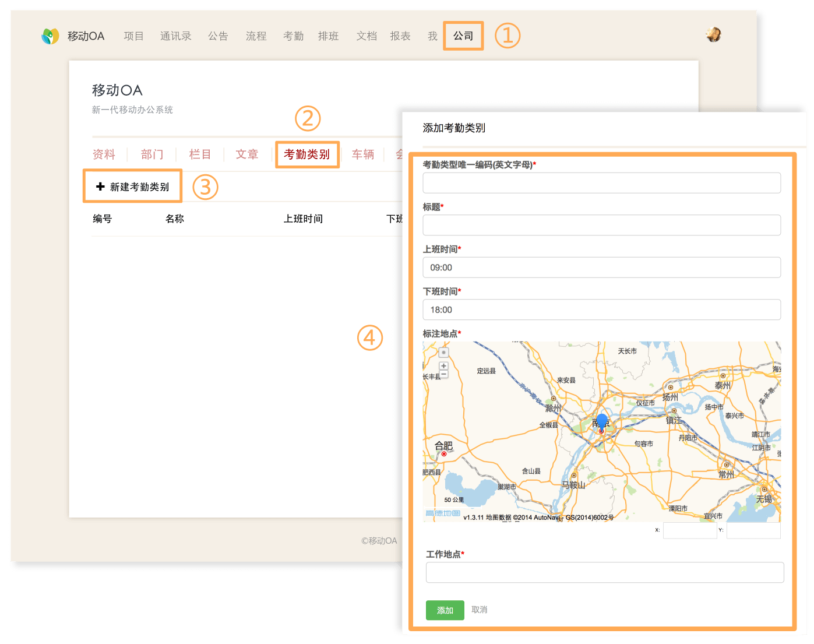Open the 考勤 menu in top navigation
The width and height of the screenshot is (814, 644).
click(293, 36)
